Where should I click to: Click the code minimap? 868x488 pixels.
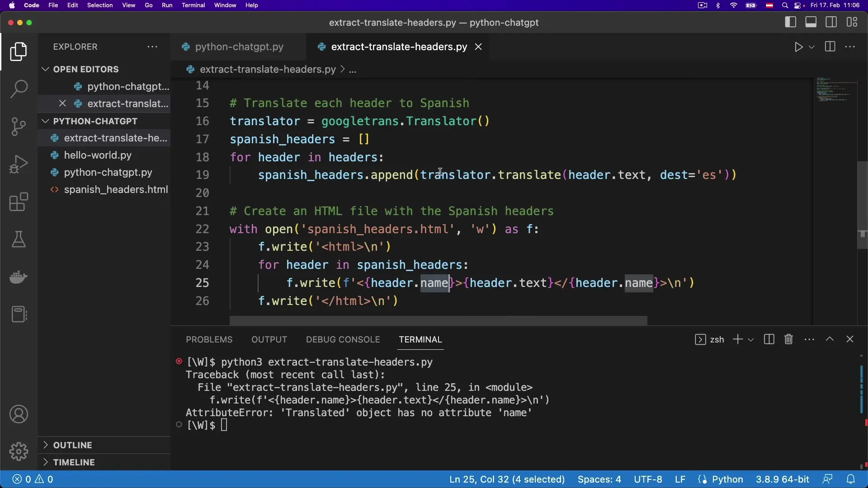835,89
